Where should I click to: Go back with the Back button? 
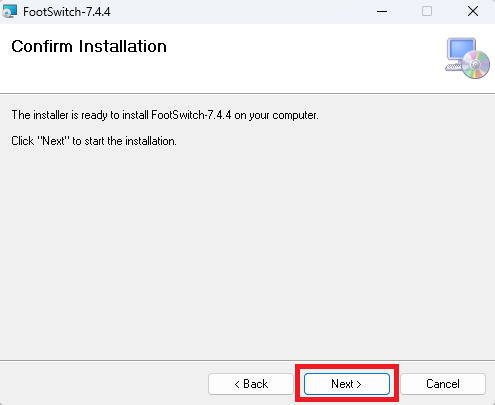(x=251, y=384)
